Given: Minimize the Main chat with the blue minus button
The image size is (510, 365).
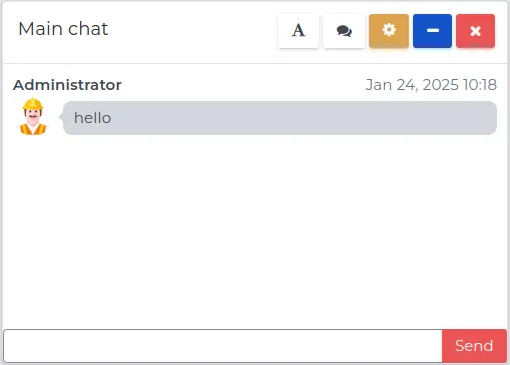Looking at the screenshot, I should coord(432,31).
